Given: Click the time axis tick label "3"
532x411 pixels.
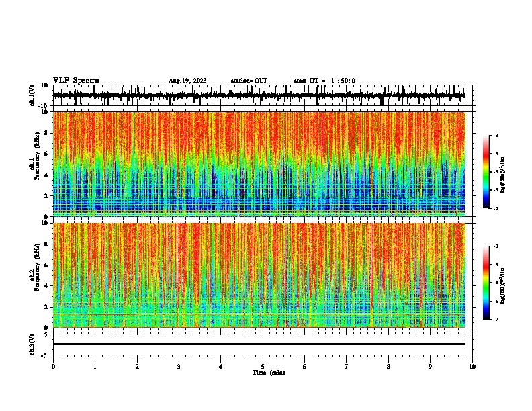Looking at the screenshot, I should pos(179,367).
